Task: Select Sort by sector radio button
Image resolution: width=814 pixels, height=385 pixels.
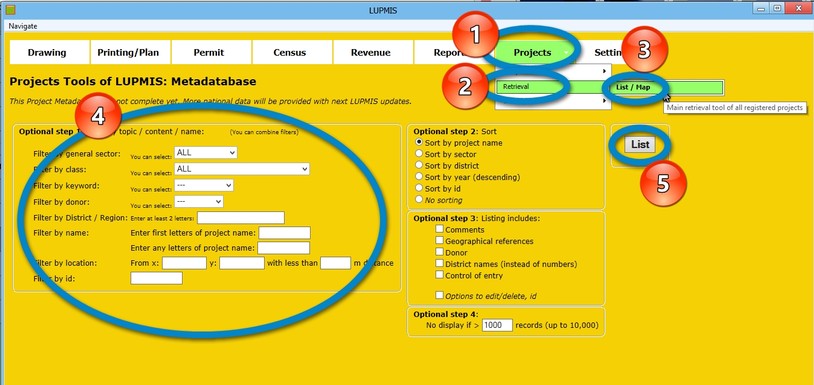Action: coord(419,154)
